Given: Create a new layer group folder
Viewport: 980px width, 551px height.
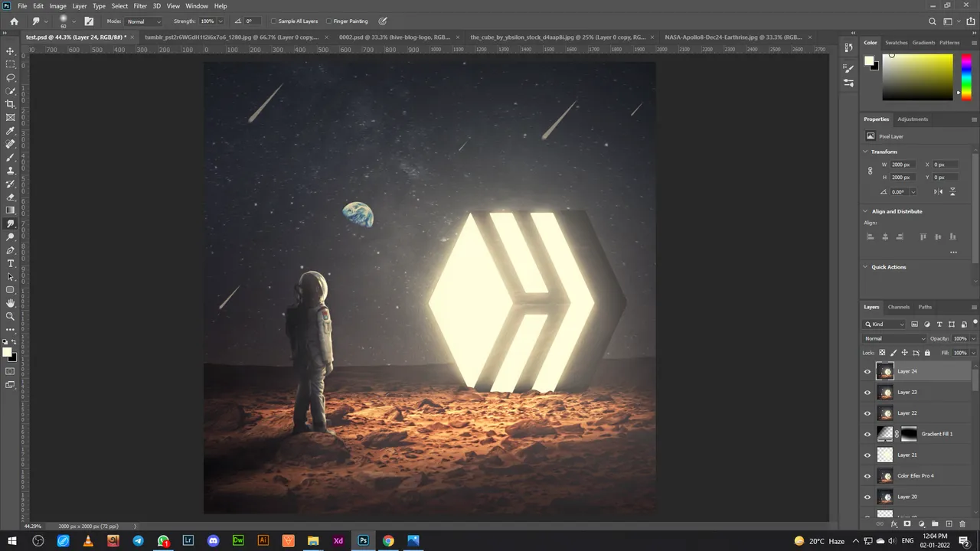Looking at the screenshot, I should pyautogui.click(x=935, y=524).
